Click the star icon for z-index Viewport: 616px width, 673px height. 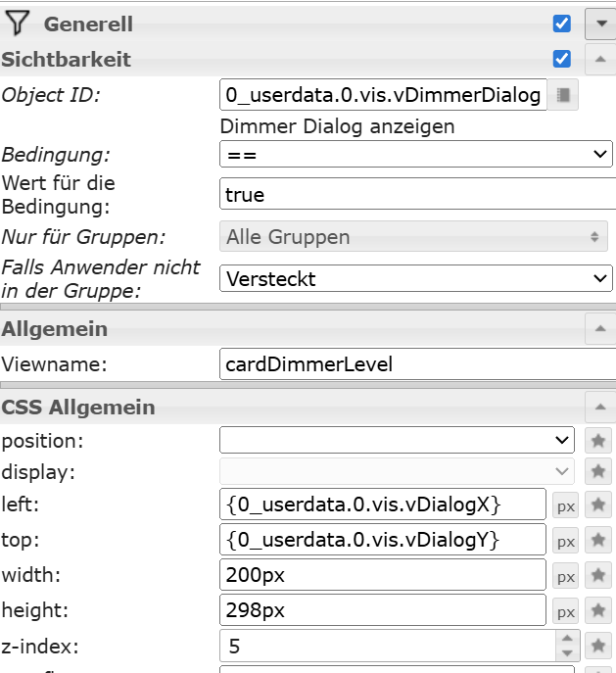tap(599, 646)
